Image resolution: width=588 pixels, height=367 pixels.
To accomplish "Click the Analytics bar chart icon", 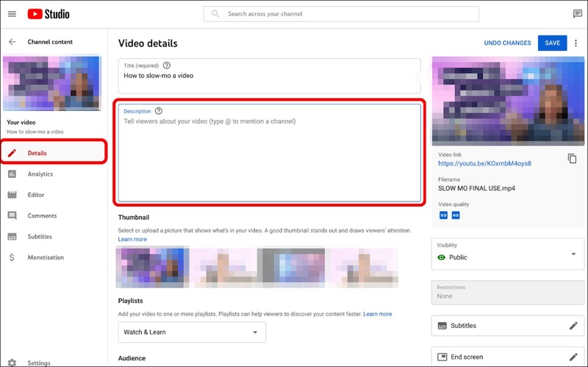I will [x=12, y=174].
